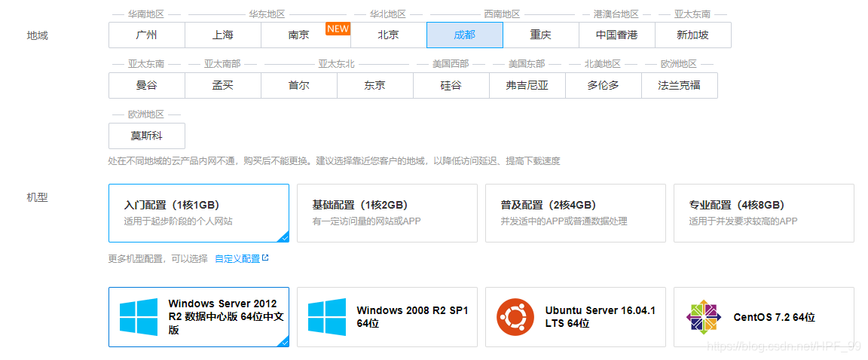Click the 美国东部 group header

tap(527, 64)
